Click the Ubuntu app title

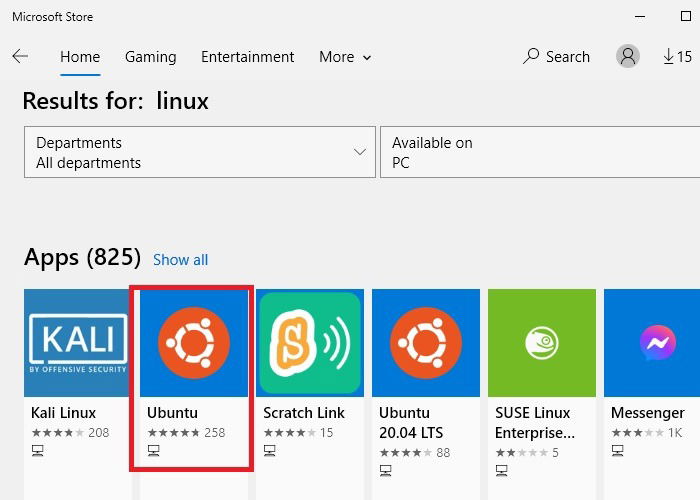[172, 412]
